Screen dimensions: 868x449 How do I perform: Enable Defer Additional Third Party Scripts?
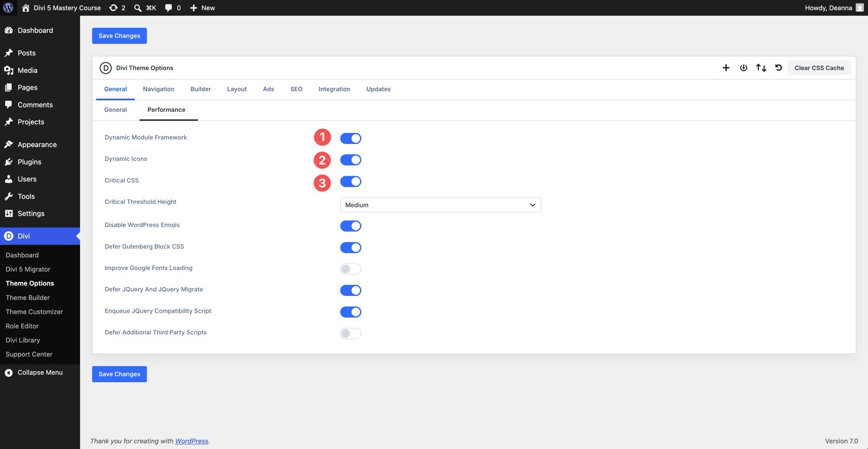point(351,333)
